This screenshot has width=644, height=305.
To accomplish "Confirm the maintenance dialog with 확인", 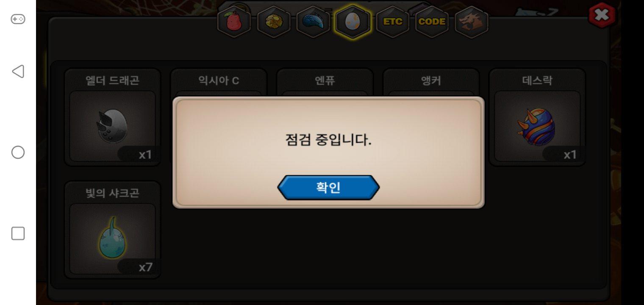I will [328, 187].
